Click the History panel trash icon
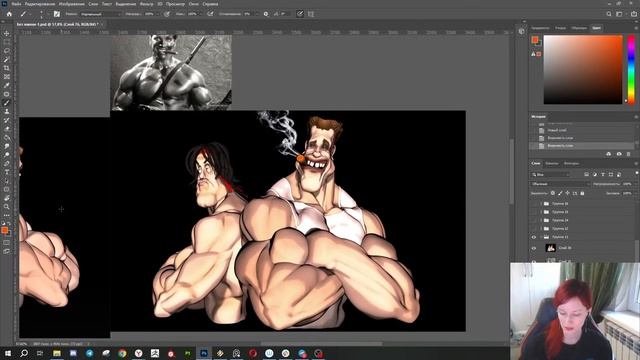This screenshot has width=640, height=360. point(628,154)
